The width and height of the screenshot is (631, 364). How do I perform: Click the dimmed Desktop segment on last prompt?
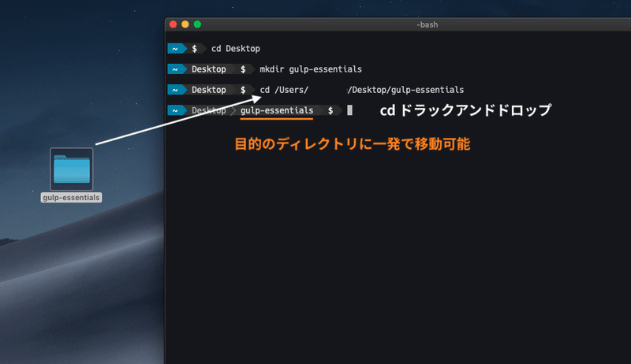pyautogui.click(x=209, y=110)
